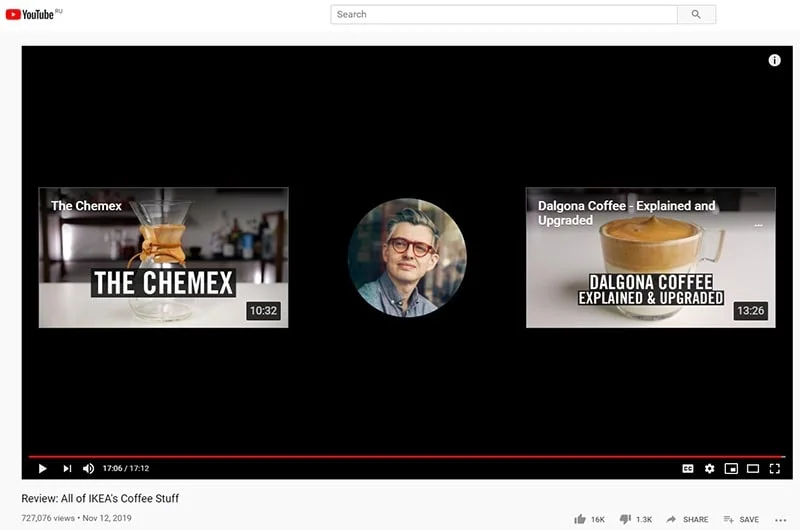Image resolution: width=800 pixels, height=530 pixels.
Task: Mute the video volume
Action: (88, 468)
